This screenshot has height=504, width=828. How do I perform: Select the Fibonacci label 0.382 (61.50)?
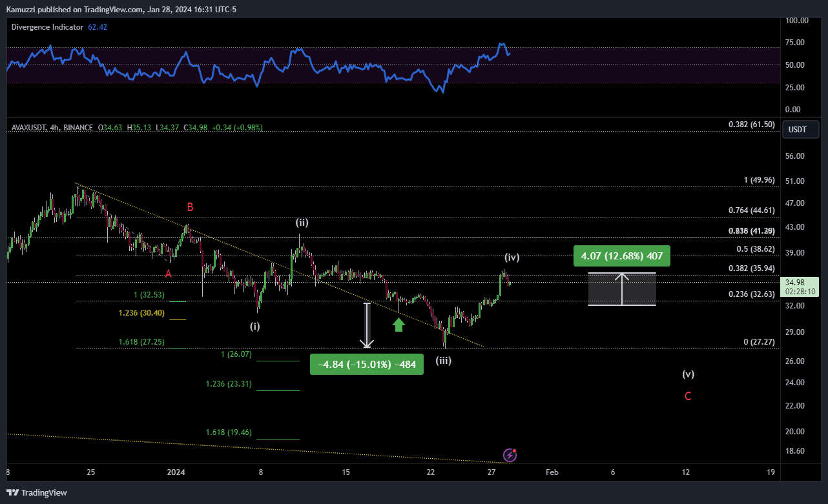pyautogui.click(x=751, y=124)
